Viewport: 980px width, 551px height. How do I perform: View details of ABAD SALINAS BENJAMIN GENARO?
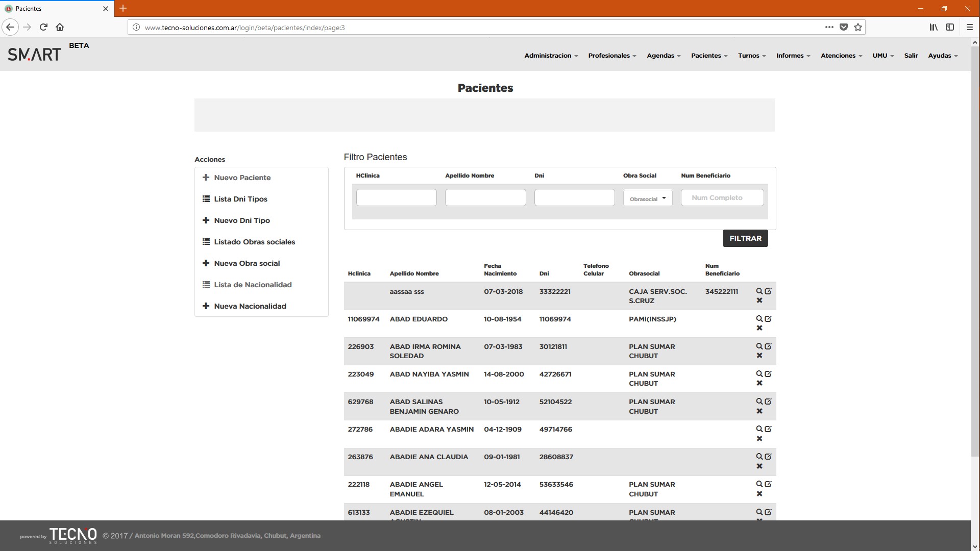tap(759, 402)
